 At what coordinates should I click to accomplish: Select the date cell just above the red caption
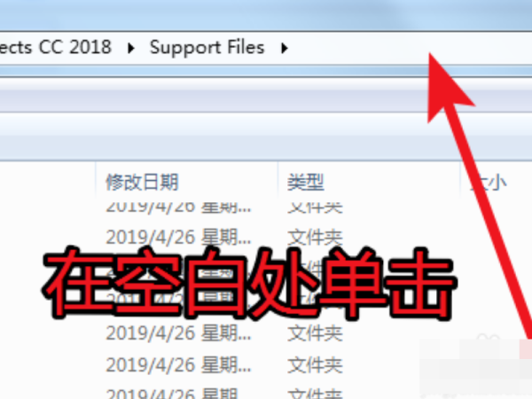(178, 237)
